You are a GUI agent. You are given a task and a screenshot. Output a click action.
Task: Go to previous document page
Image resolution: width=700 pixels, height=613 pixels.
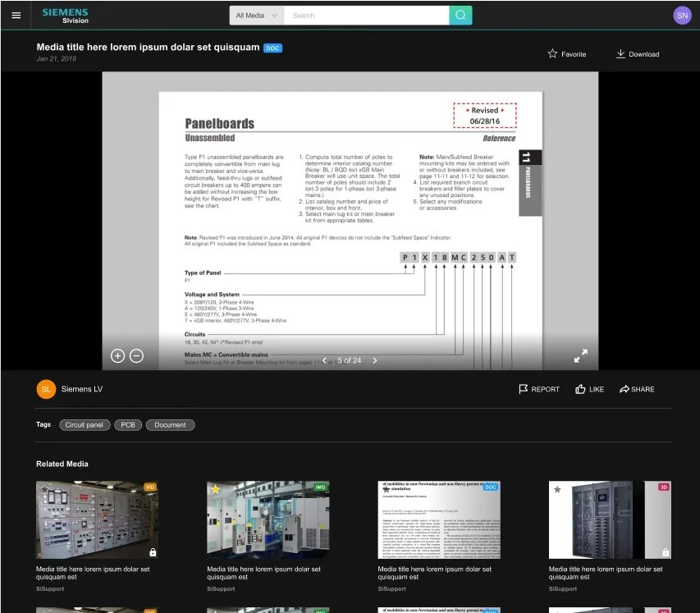[x=324, y=360]
